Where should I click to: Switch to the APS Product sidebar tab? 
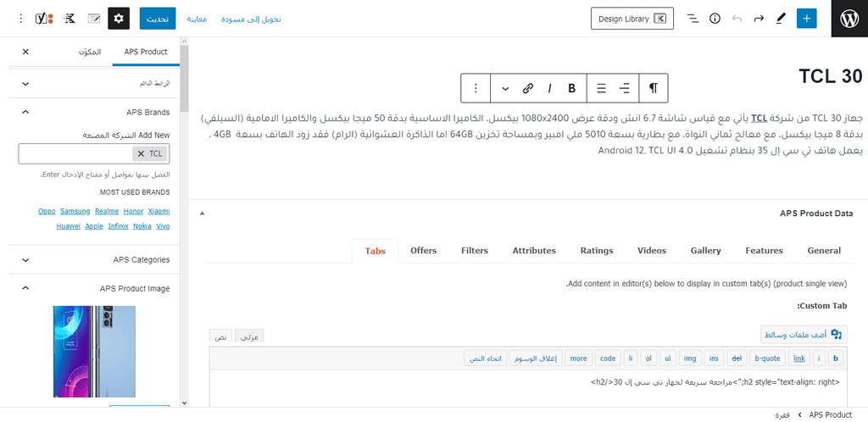(x=146, y=52)
